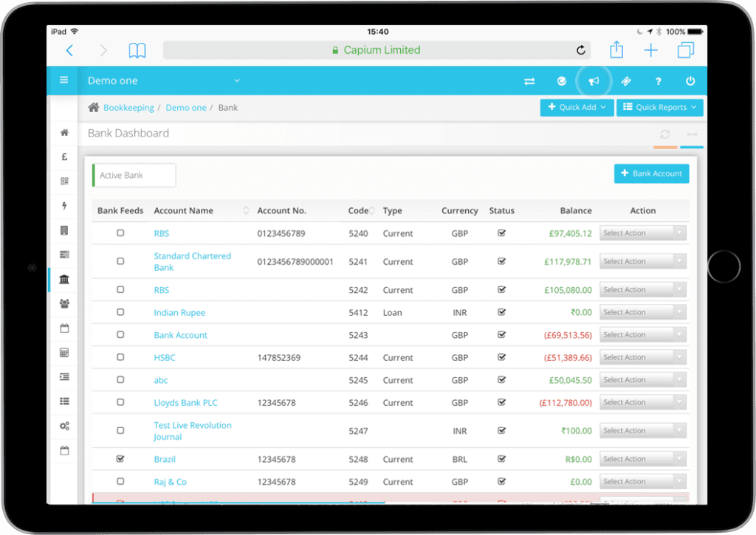This screenshot has width=756, height=535.
Task: Click the Bookkeeping breadcrumb link
Action: (x=128, y=107)
